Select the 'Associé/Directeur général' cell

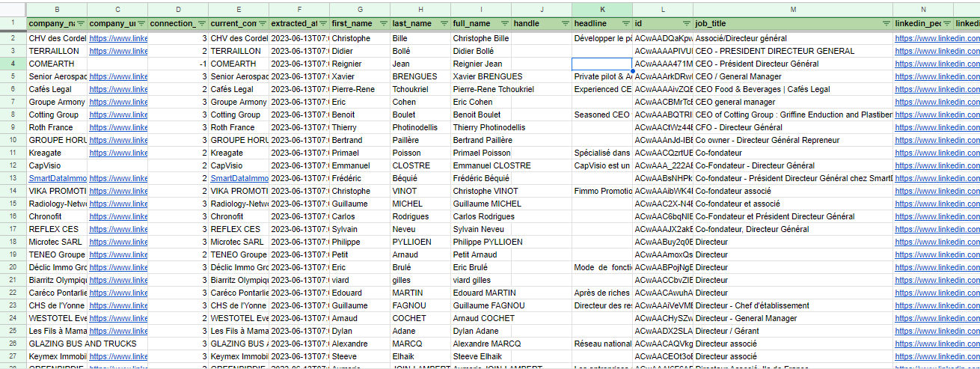tap(794, 38)
